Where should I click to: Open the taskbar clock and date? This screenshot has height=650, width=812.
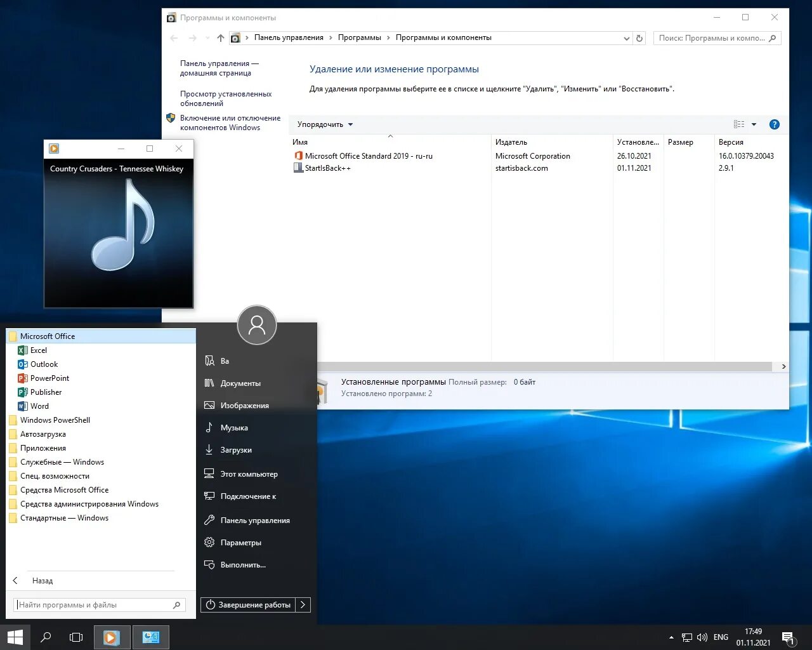click(754, 637)
